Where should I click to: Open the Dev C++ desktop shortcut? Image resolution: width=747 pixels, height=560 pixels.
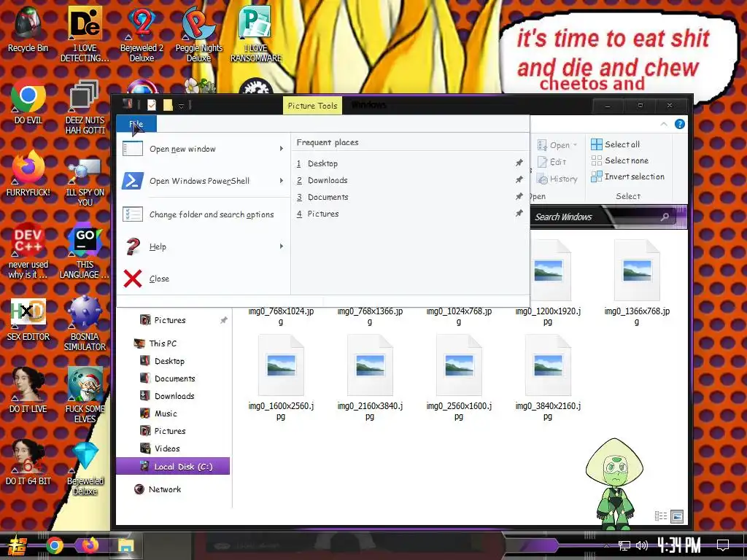[28, 251]
